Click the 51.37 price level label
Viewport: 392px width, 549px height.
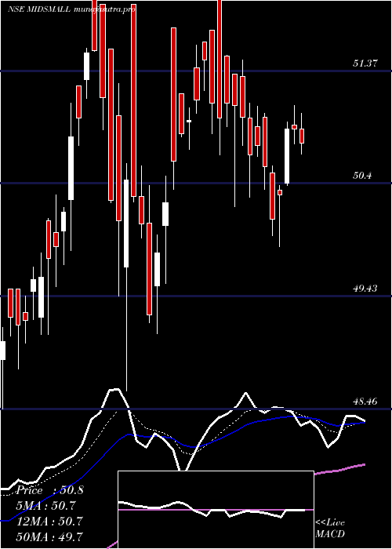point(365,64)
